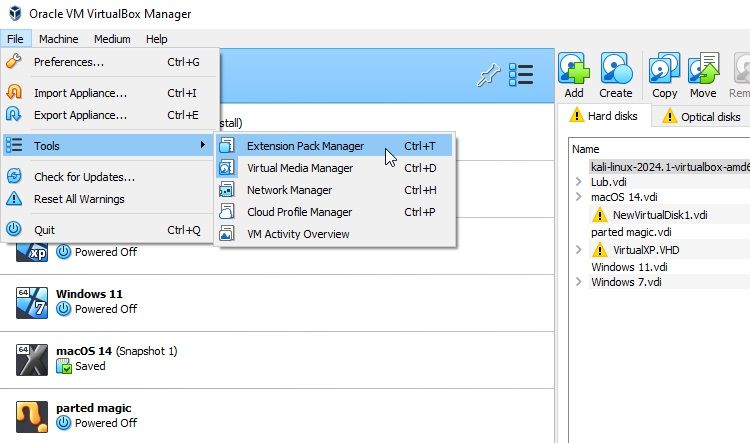Expand the VirtualXP.VHD tree item
The height and width of the screenshot is (443, 750).
pyautogui.click(x=580, y=249)
